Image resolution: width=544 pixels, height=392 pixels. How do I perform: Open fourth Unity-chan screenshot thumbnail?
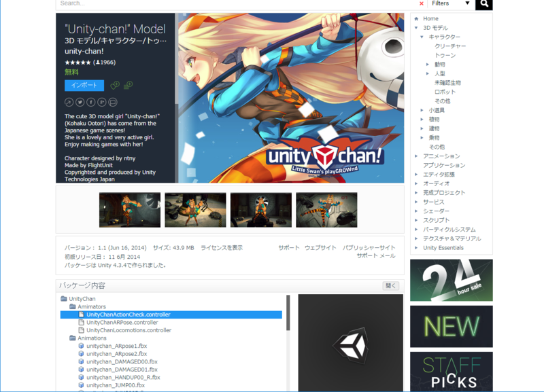(326, 210)
